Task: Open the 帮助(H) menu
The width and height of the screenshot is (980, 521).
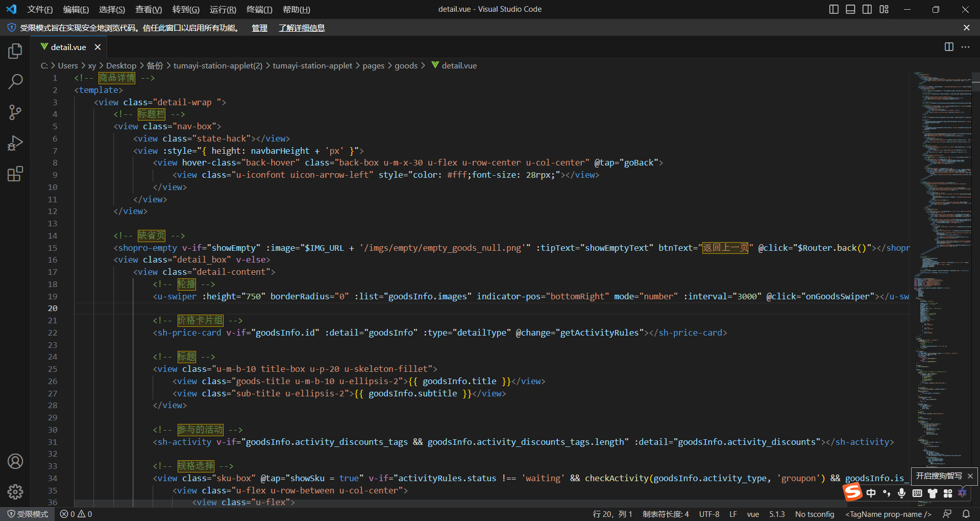Action: point(296,9)
